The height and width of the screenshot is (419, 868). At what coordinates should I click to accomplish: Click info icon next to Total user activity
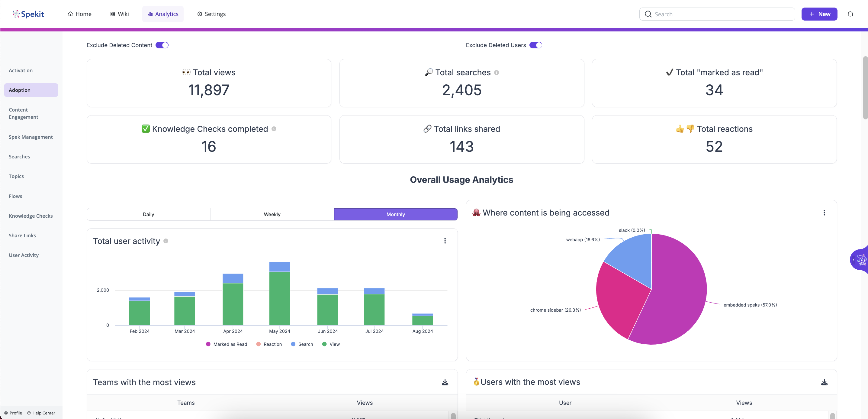coord(166,241)
